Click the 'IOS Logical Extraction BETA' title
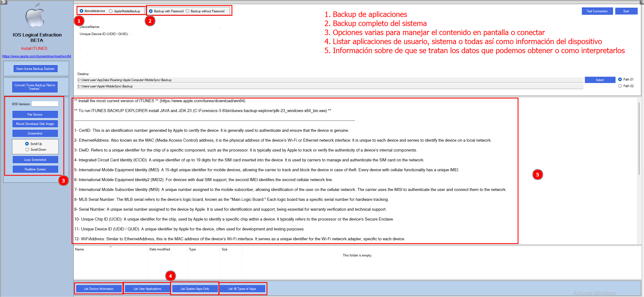Screen dimensions: 644x297 37,38
